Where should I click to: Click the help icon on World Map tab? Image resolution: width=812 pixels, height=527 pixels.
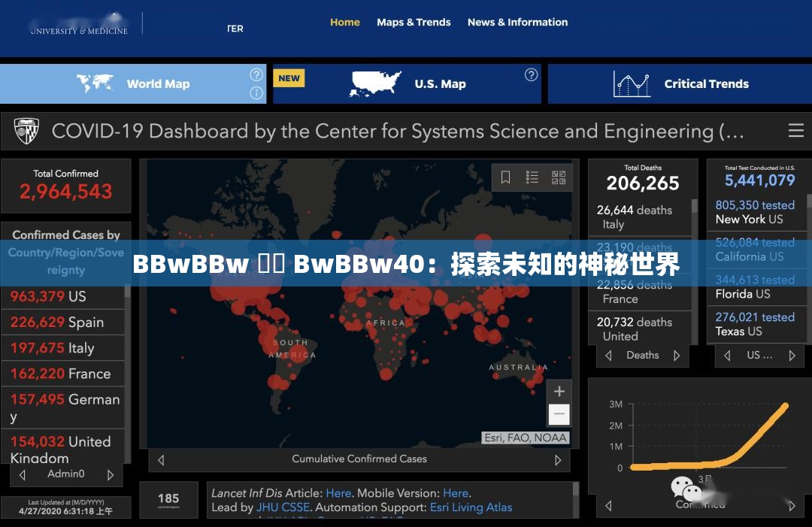pos(256,75)
